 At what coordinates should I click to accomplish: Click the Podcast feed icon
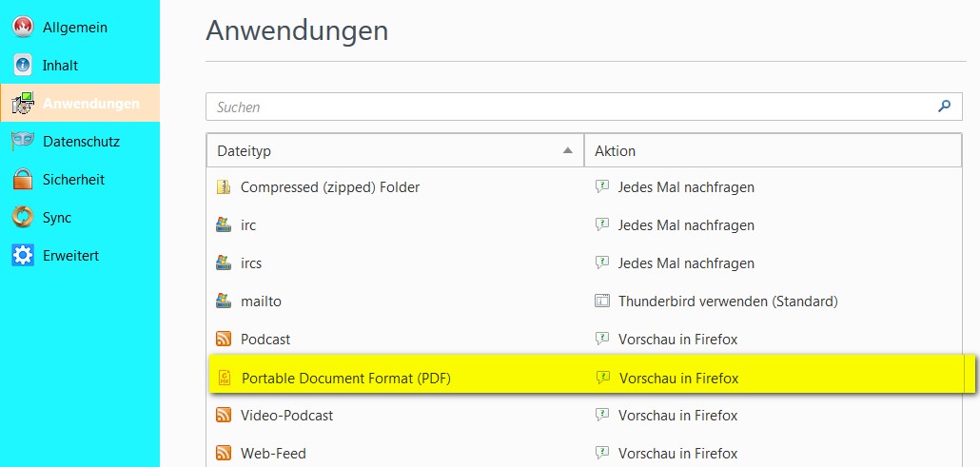224,339
